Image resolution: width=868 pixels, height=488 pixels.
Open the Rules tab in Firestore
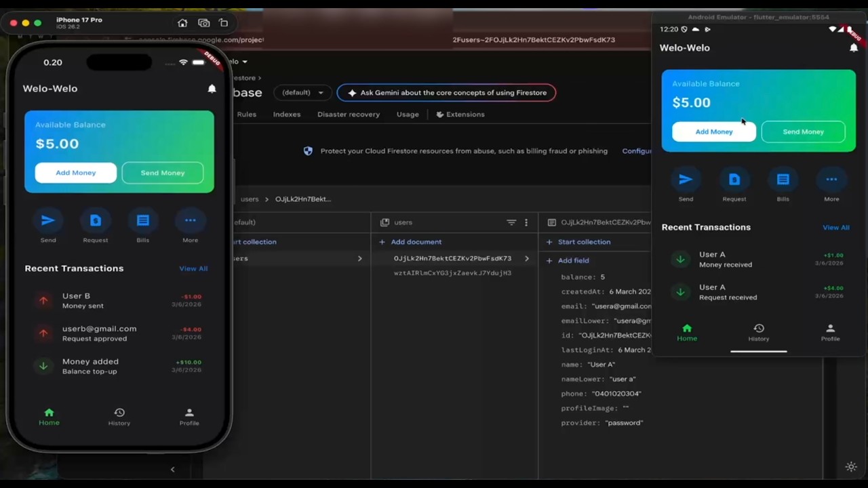(247, 115)
